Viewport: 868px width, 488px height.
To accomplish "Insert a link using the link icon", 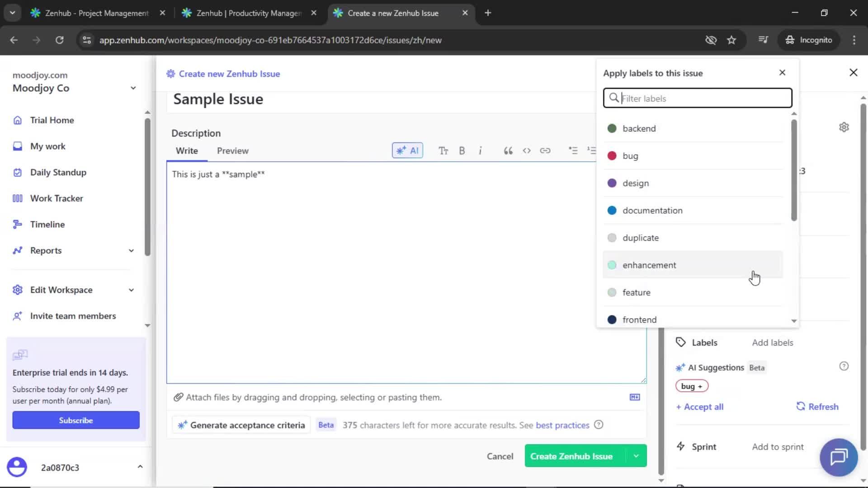I will point(545,150).
